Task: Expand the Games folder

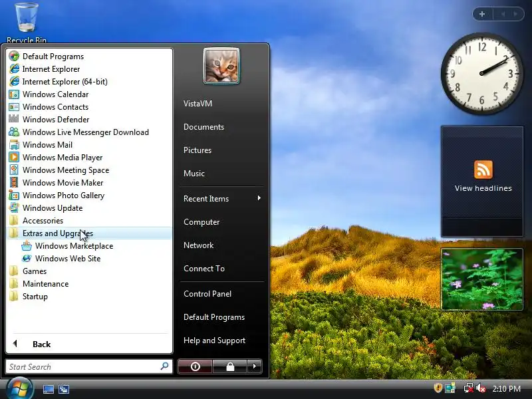Action: click(89, 271)
